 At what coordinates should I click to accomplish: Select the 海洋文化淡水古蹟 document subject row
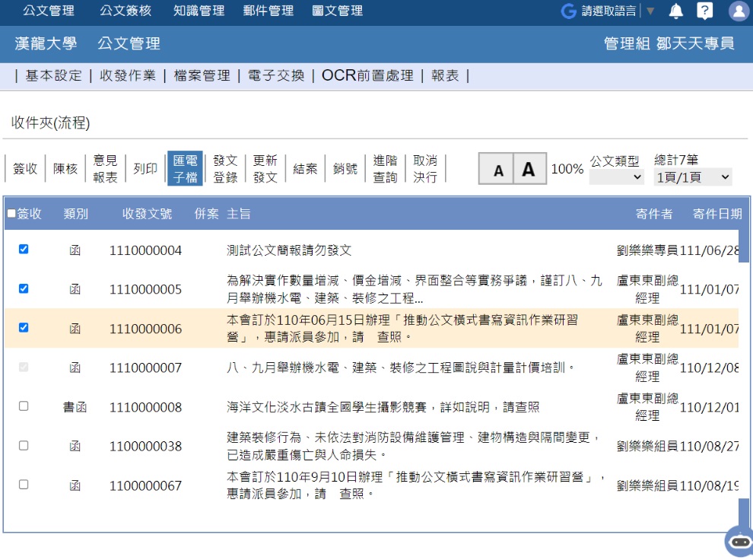383,407
